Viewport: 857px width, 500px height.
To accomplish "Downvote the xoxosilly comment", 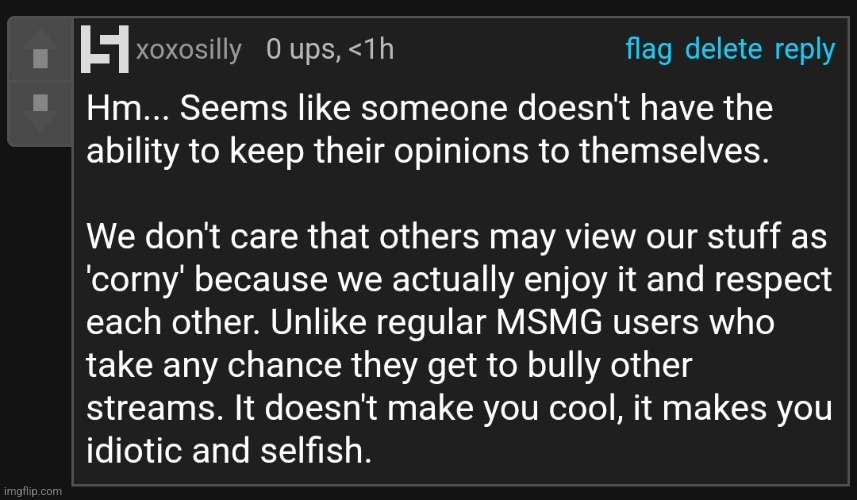I will pyautogui.click(x=40, y=109).
